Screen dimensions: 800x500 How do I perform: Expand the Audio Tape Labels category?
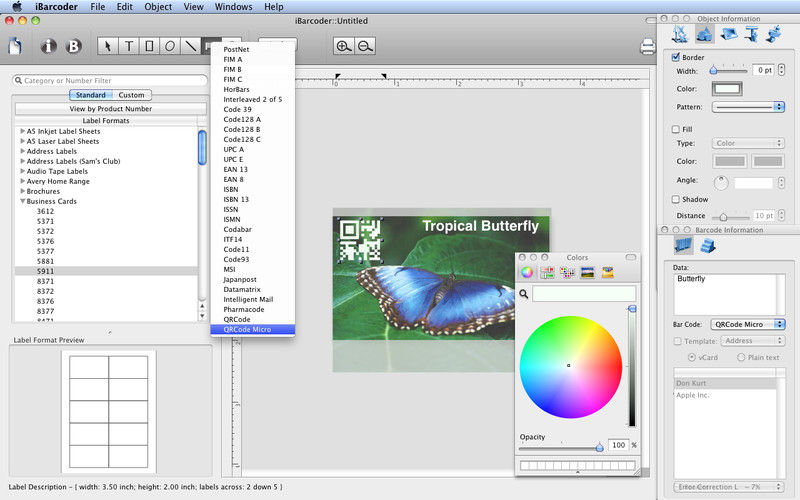click(x=22, y=171)
